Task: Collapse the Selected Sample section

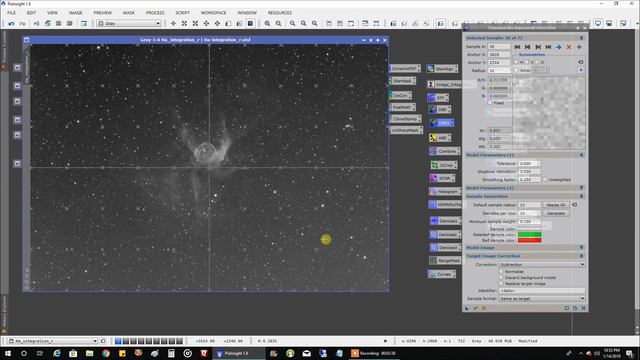Action: [x=582, y=38]
